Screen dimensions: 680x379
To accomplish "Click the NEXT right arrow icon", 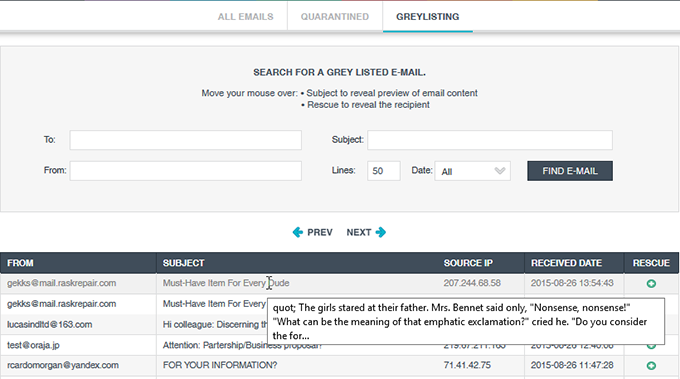I will coord(381,232).
